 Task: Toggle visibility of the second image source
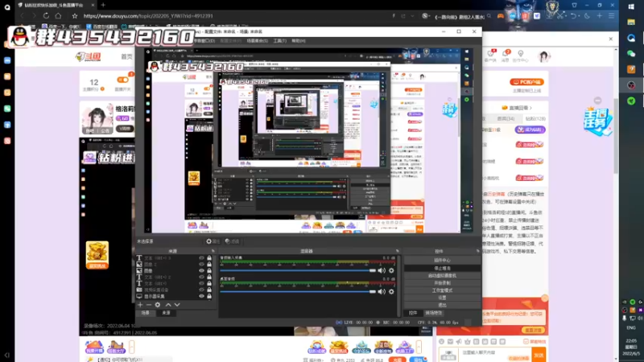tap(201, 265)
